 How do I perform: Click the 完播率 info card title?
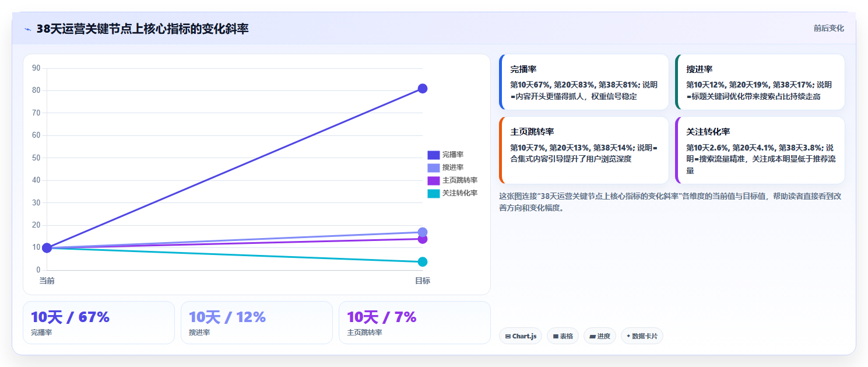coord(523,69)
